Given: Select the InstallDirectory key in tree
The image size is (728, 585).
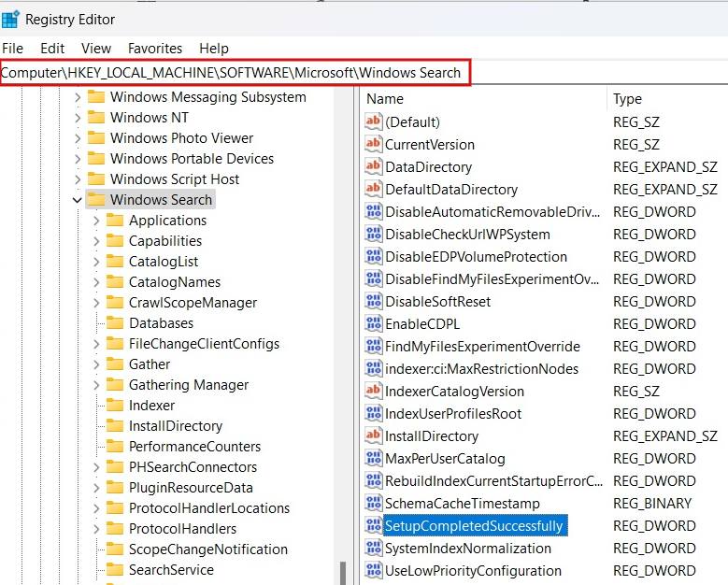Looking at the screenshot, I should pyautogui.click(x=176, y=426).
